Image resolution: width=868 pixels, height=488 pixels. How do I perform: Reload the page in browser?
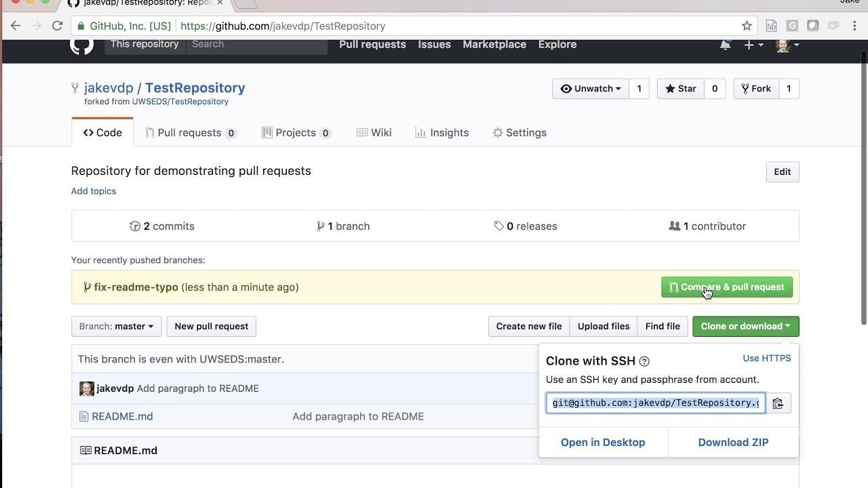click(57, 26)
